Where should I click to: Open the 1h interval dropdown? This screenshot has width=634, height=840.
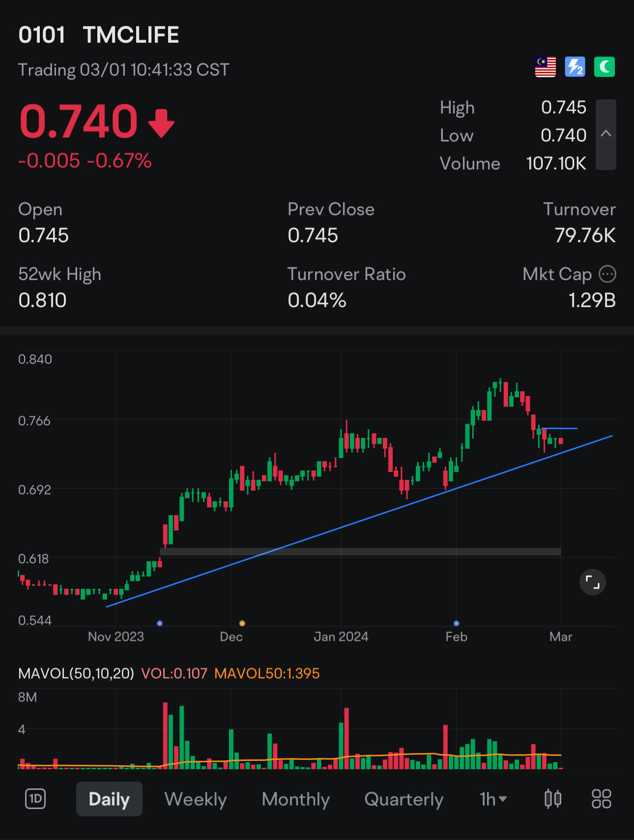pos(493,799)
